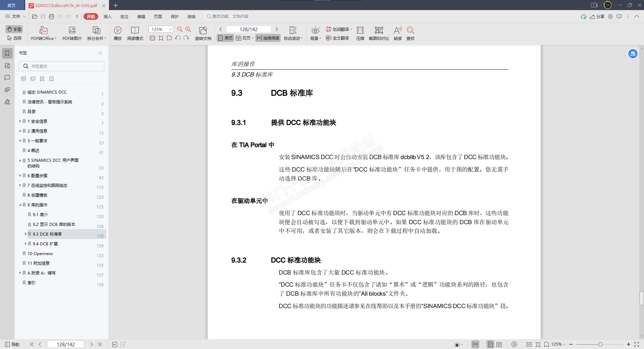644x349 pixels.
Task: Enable single page view
Action: point(225,38)
